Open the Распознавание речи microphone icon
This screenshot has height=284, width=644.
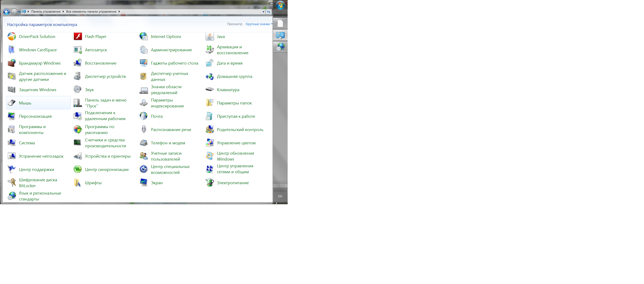tap(144, 129)
